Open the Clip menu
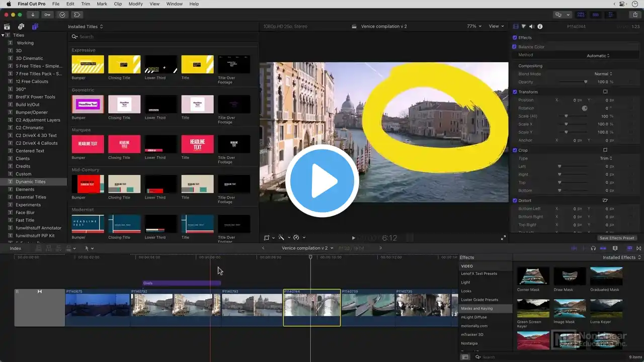644x362 pixels. pos(118,4)
